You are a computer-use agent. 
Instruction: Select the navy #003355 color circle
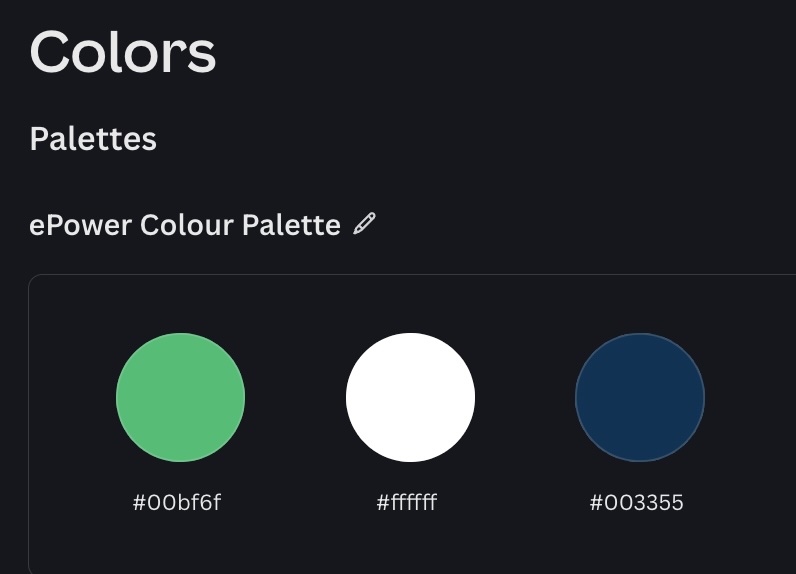point(640,397)
